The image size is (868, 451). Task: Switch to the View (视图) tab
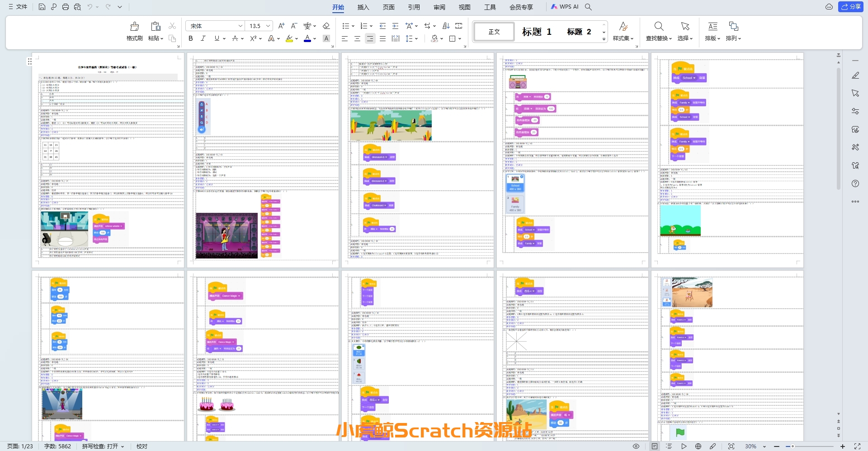464,7
